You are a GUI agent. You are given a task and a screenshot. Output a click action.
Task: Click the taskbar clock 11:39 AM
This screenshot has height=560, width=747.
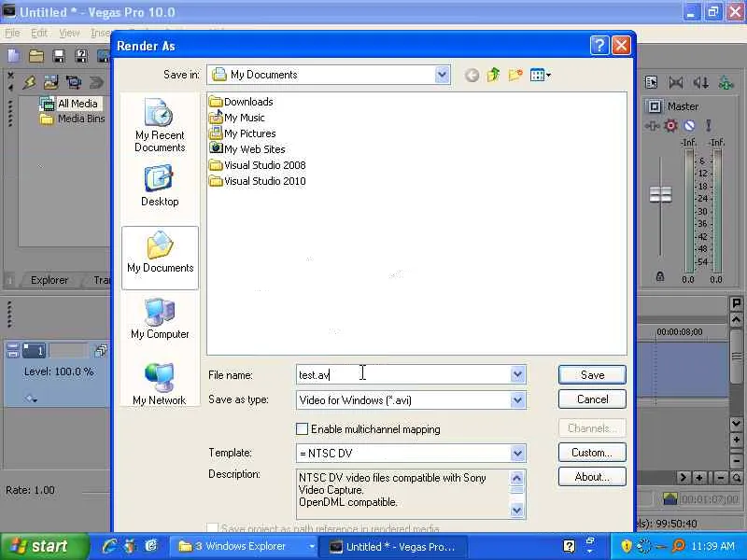(x=712, y=546)
